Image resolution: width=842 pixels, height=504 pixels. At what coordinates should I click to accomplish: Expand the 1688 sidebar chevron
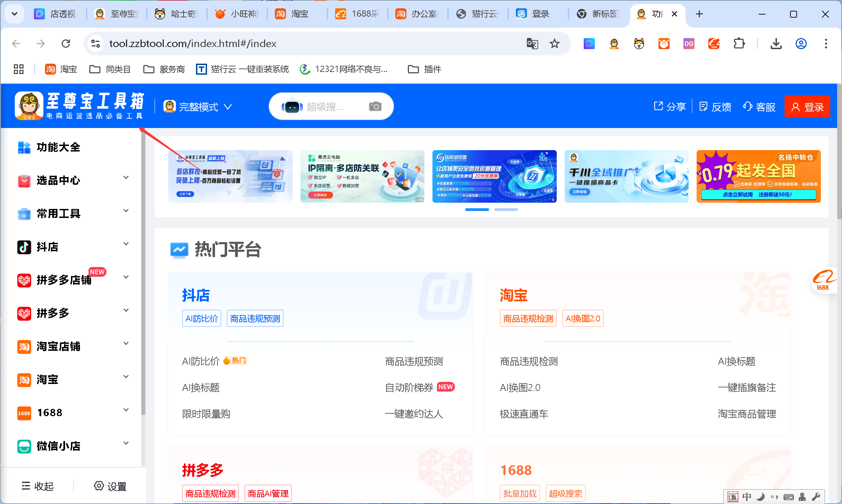126,410
